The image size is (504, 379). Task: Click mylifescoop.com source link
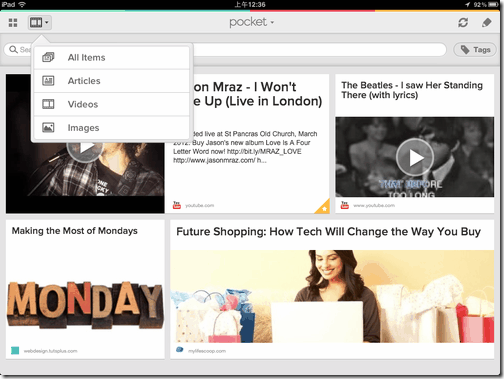(x=207, y=351)
